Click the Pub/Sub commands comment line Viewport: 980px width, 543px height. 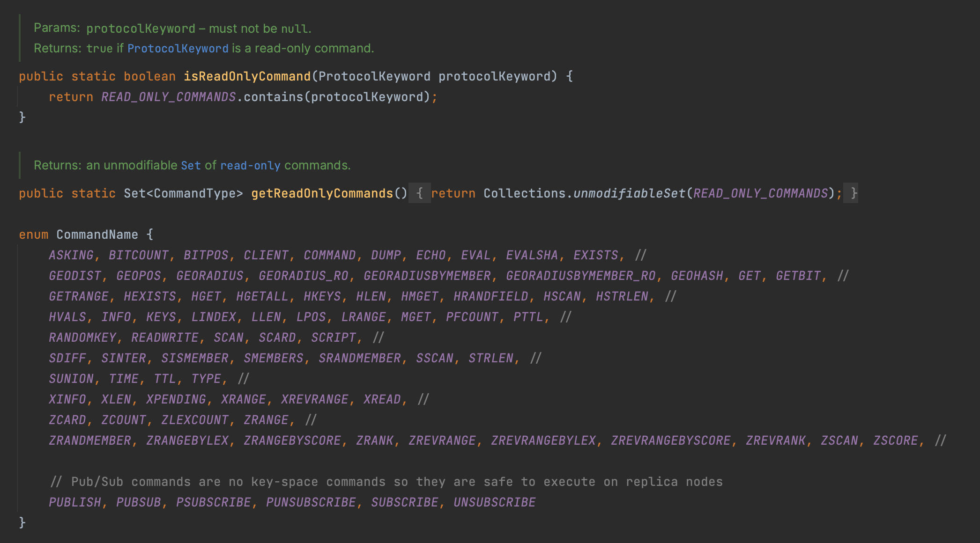pyautogui.click(x=386, y=482)
